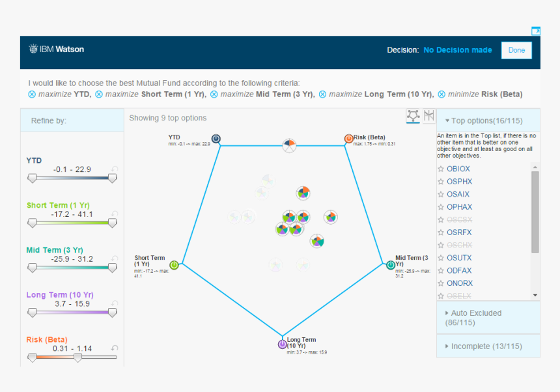The height and width of the screenshot is (392, 560).
Task: Open the pop-out window icon above the header
Action: pos(536,31)
